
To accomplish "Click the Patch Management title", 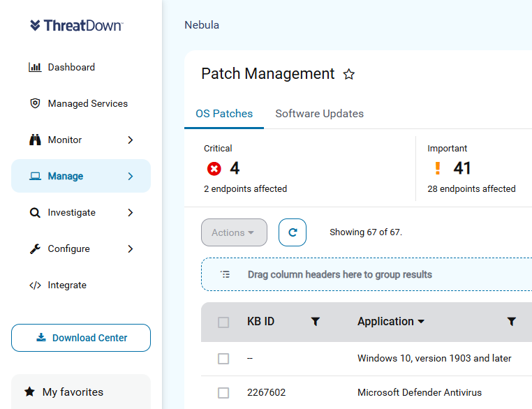I will click(268, 74).
